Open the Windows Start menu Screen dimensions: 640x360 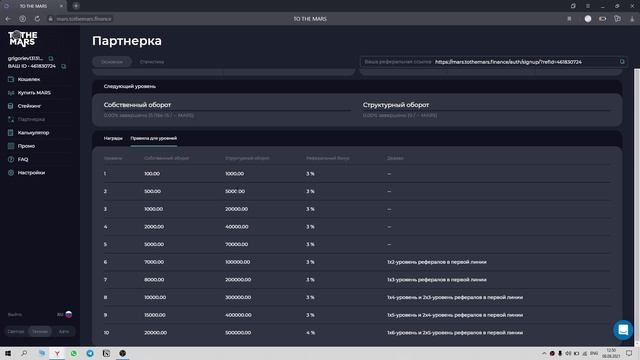(8, 353)
